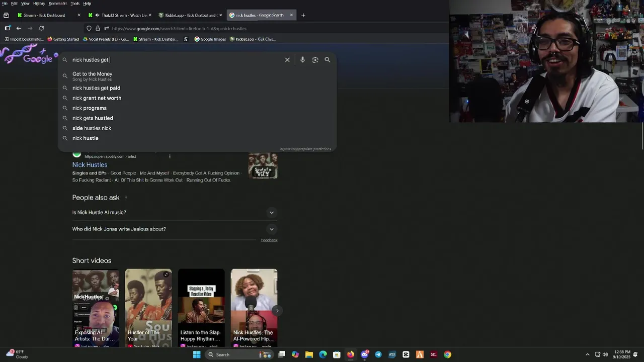
Task: Open the File menu
Action: pyautogui.click(x=5, y=4)
